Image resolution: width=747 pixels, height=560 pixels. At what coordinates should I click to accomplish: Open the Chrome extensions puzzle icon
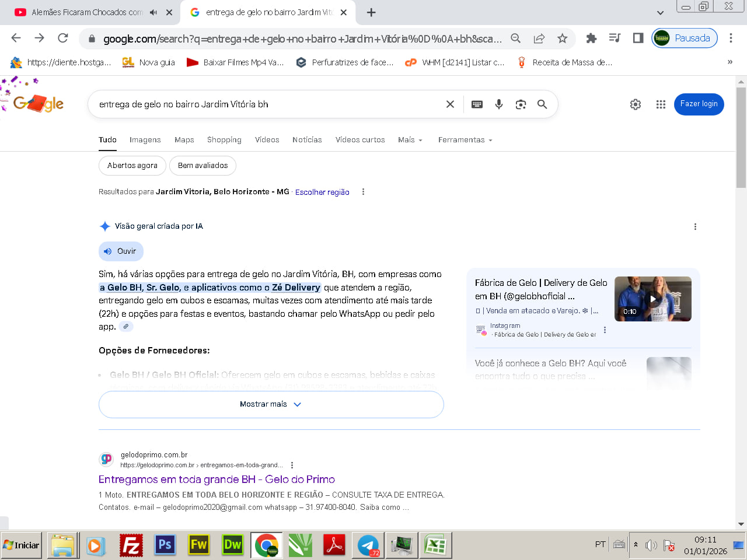click(591, 38)
